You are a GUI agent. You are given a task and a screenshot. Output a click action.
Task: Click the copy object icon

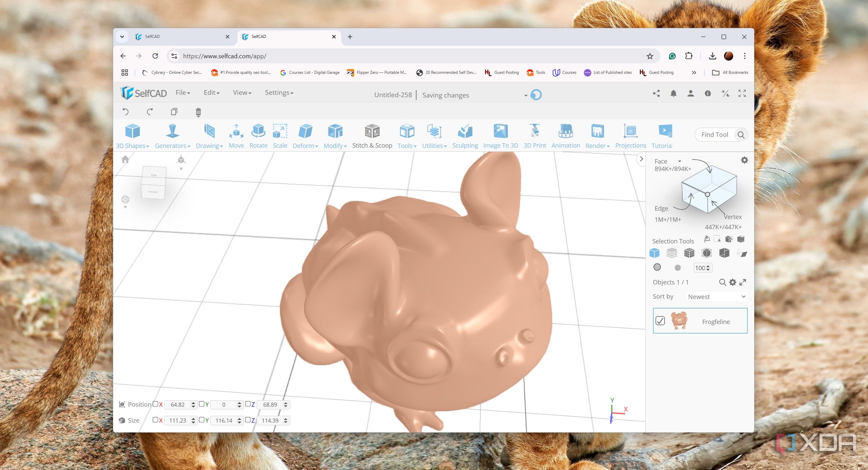pos(174,112)
